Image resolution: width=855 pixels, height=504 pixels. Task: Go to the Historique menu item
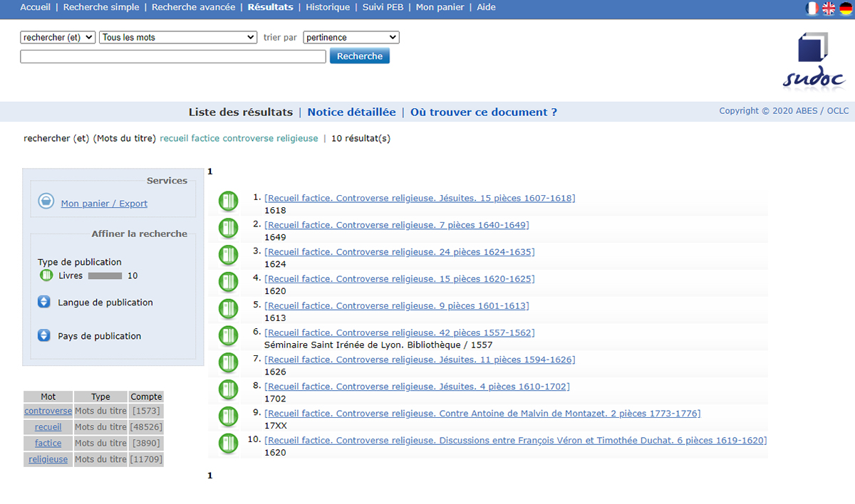coord(328,7)
